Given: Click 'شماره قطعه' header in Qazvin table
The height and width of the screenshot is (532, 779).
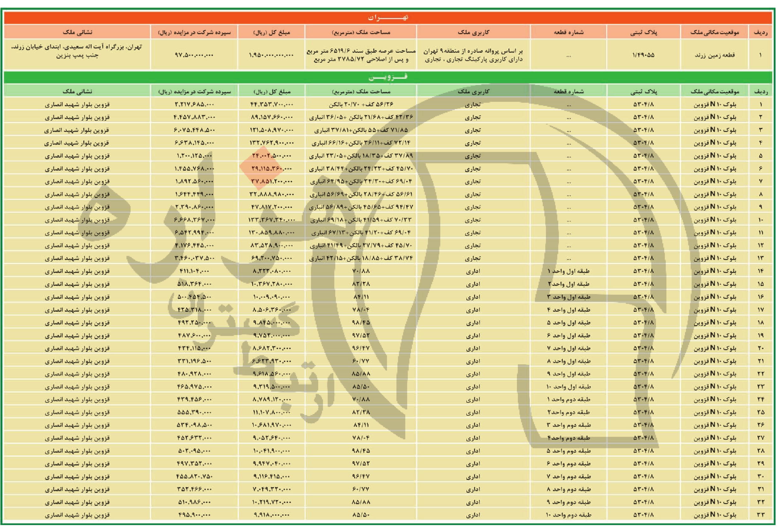Looking at the screenshot, I should pyautogui.click(x=568, y=91).
